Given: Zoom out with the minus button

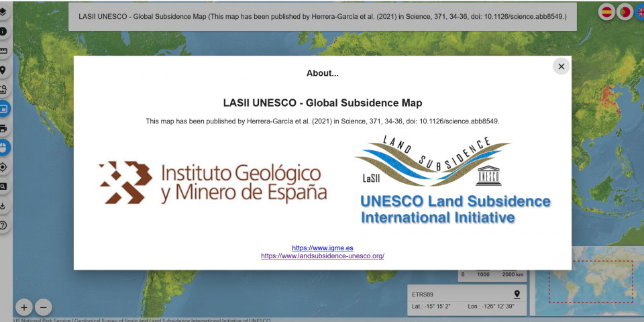Looking at the screenshot, I should pos(43,307).
